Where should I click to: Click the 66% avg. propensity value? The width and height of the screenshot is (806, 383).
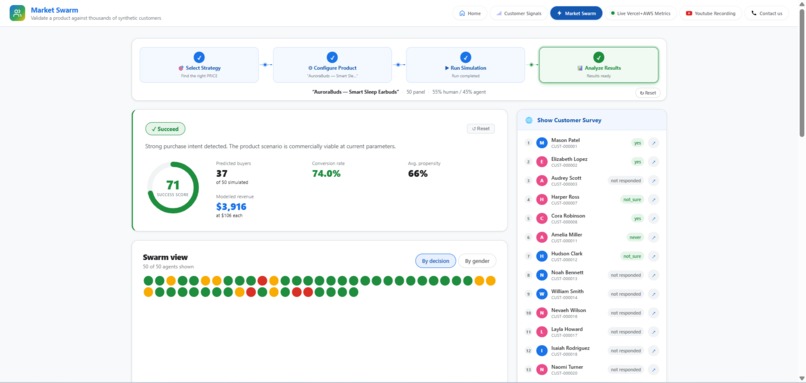coord(418,174)
